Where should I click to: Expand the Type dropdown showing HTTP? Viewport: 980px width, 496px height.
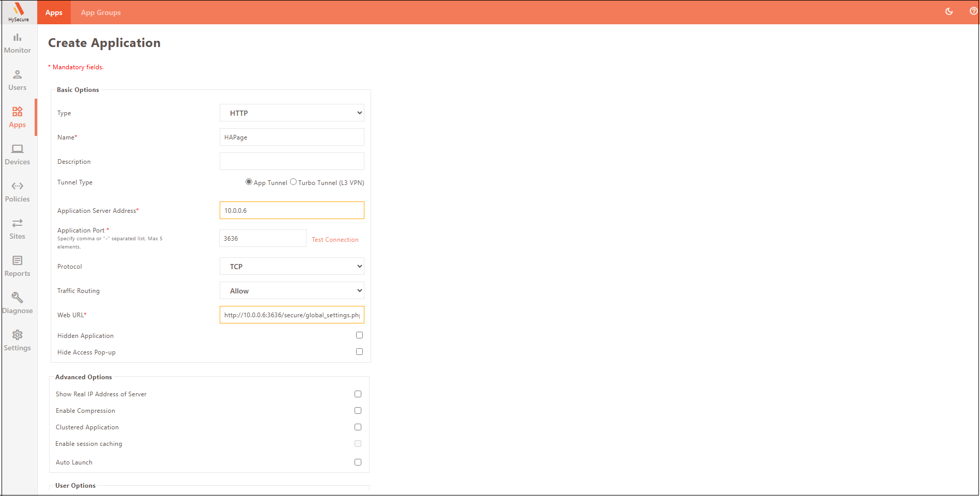click(x=292, y=113)
